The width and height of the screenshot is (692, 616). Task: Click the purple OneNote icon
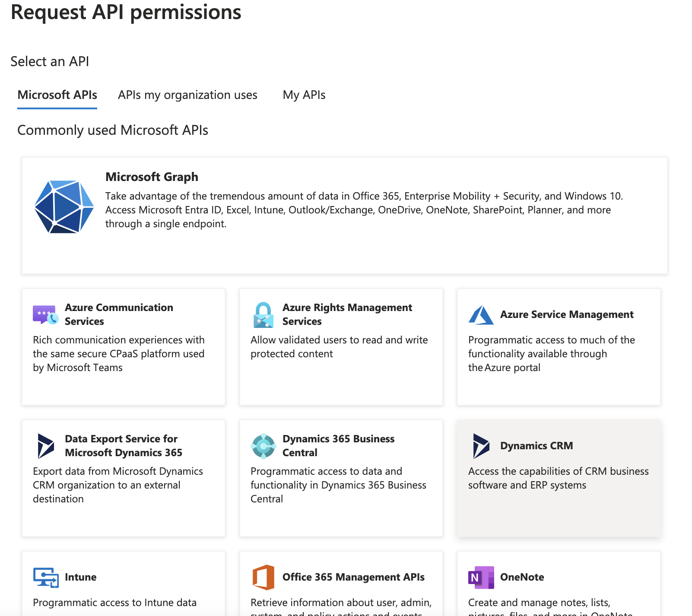[x=481, y=577]
